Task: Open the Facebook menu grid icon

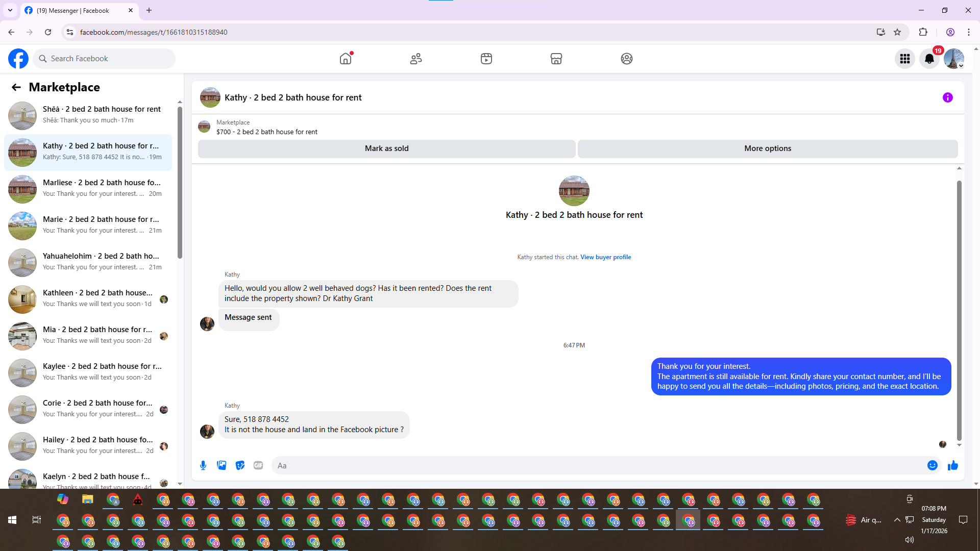Action: click(x=904, y=59)
